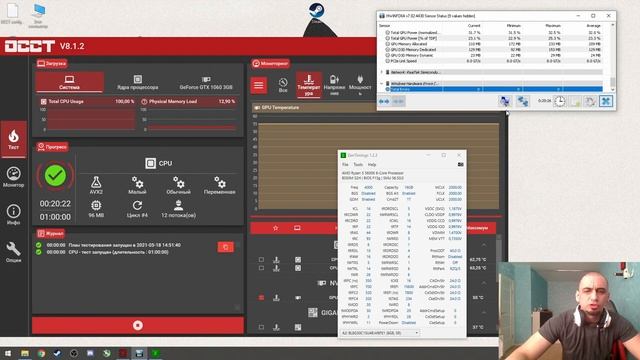Open Help menu in ZenTimings

point(372,164)
